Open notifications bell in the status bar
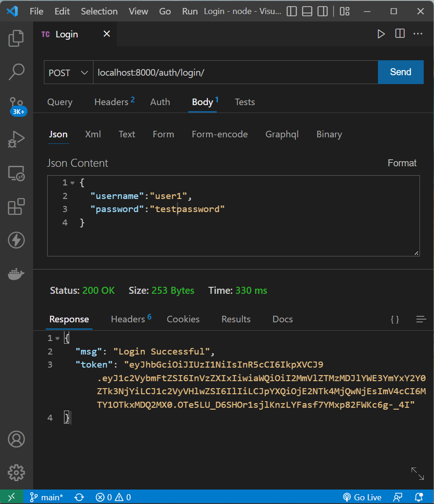 418,497
